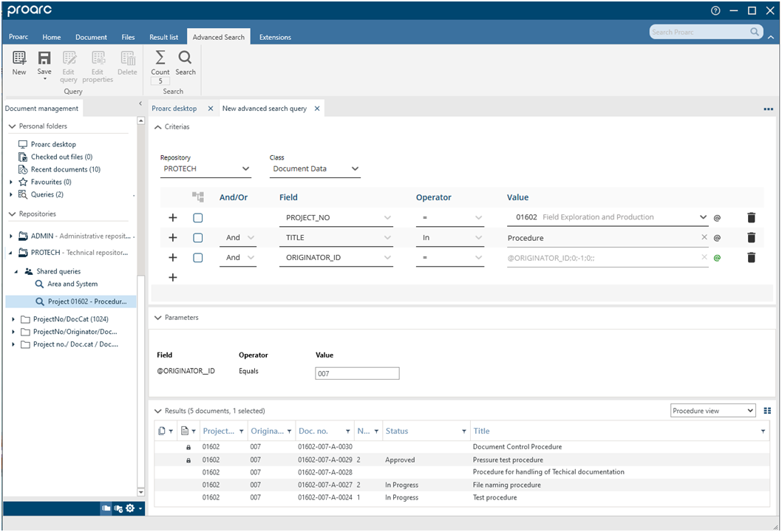Viewport: 782px width, 532px height.
Task: Click the @ORIGINATOR_ID value field containing 007
Action: pyautogui.click(x=357, y=373)
